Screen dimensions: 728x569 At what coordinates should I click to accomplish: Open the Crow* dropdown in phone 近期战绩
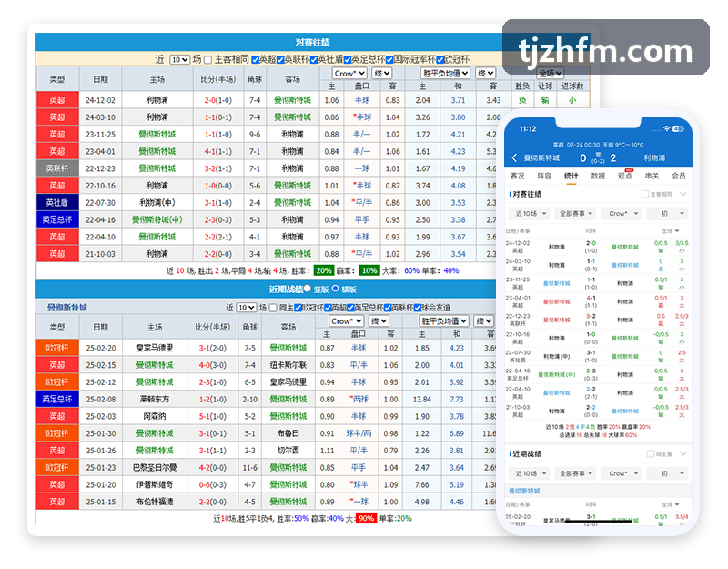pos(622,473)
